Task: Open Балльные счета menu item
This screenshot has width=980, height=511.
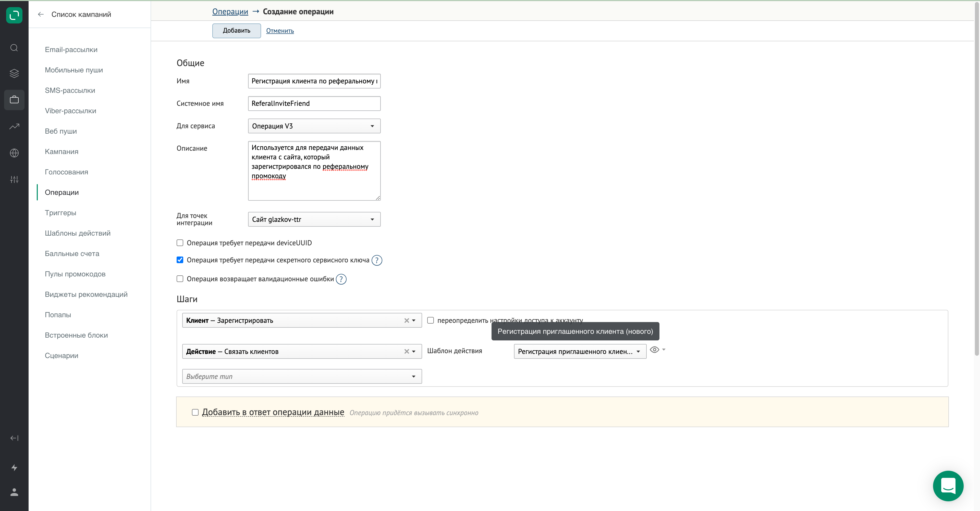Action: tap(72, 254)
